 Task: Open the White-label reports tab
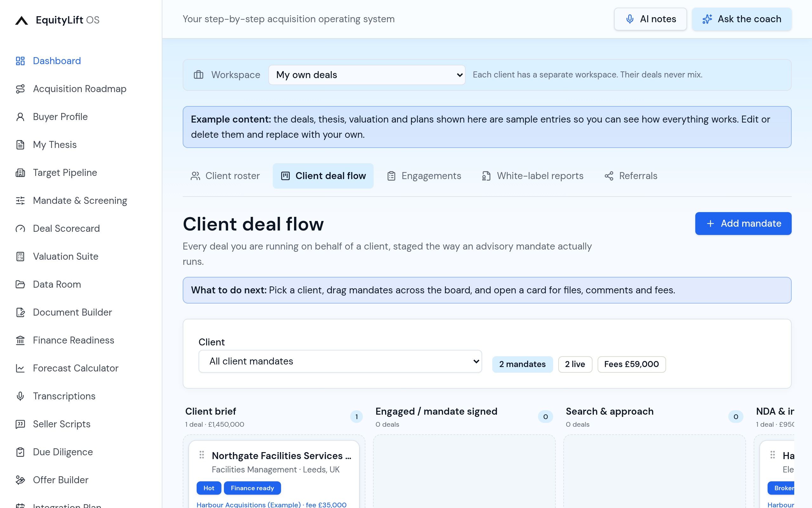pos(533,176)
